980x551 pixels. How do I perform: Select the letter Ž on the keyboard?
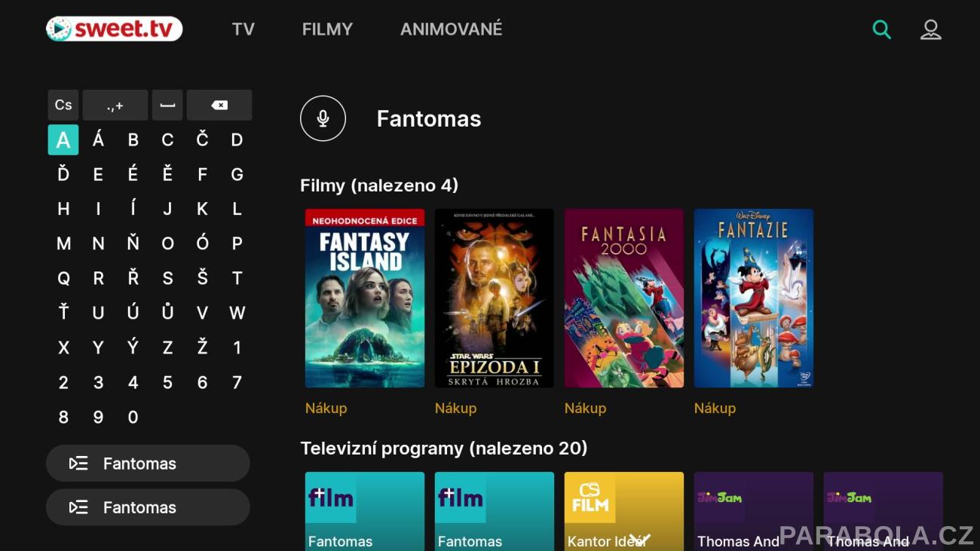click(202, 347)
